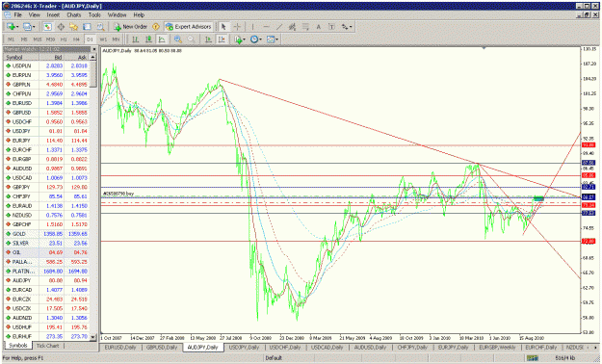
Task: Switch to Bar Chart display
Action: (135, 39)
